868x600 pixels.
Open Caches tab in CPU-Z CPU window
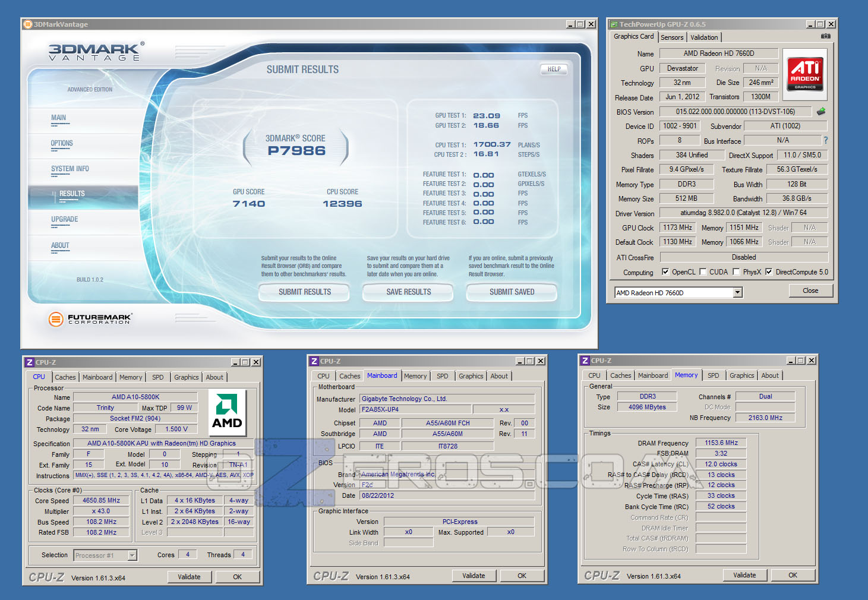coord(65,377)
